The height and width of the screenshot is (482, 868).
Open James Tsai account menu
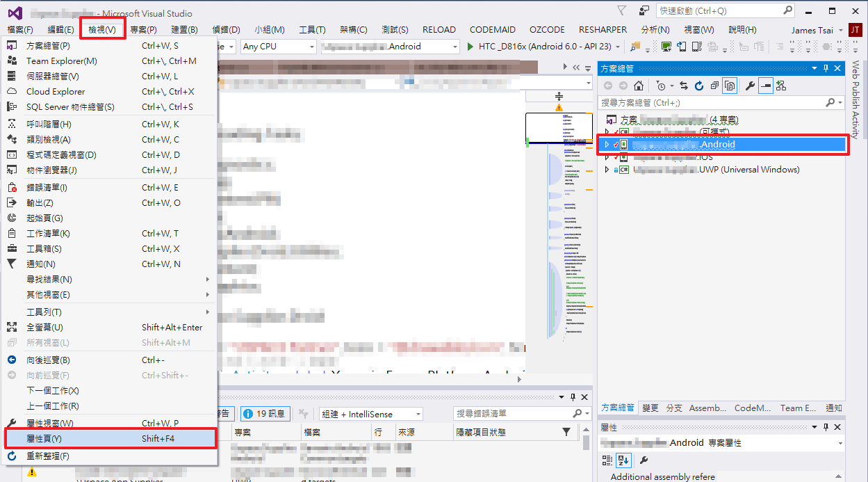(817, 30)
